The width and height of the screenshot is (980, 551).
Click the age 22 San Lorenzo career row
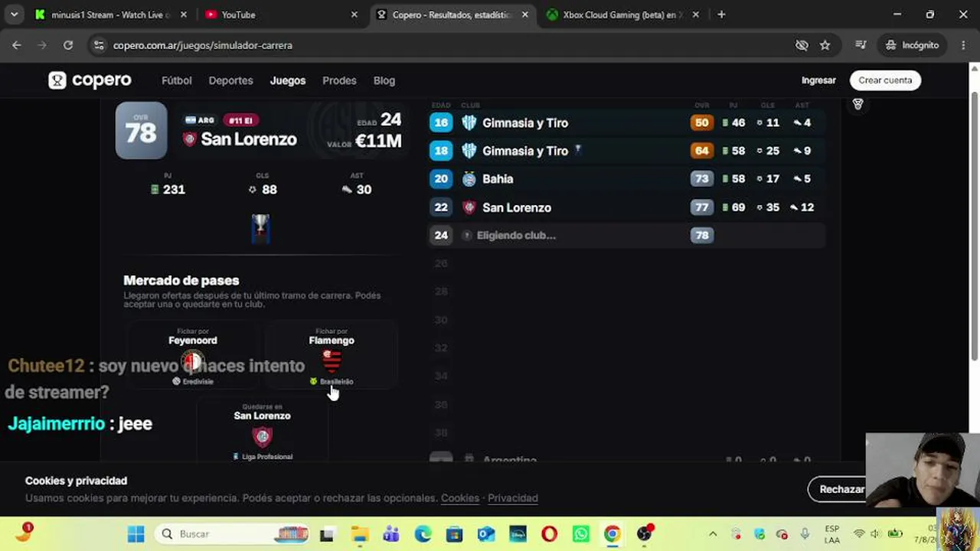tap(626, 207)
